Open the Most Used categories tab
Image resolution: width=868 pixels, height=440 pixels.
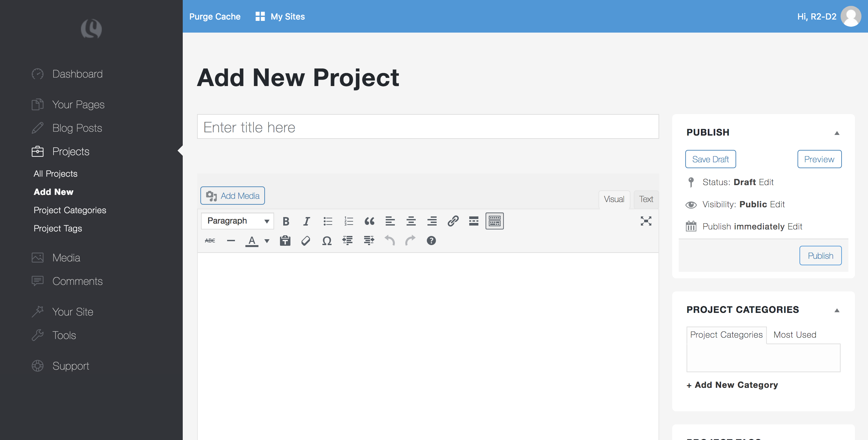795,334
